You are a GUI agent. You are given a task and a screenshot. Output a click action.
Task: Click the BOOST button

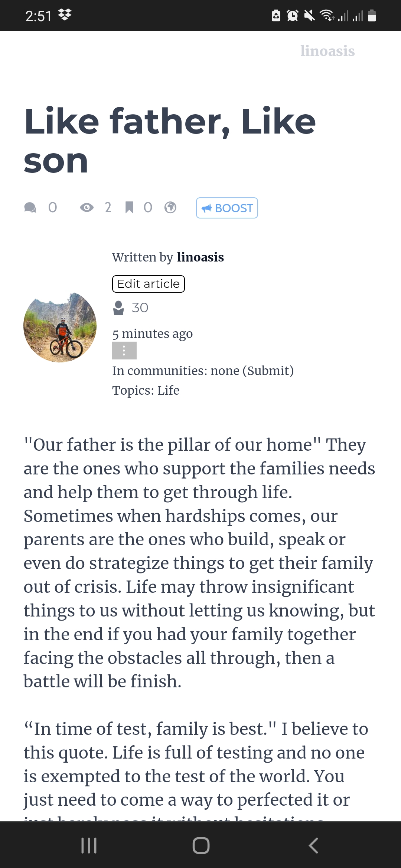[x=227, y=208]
